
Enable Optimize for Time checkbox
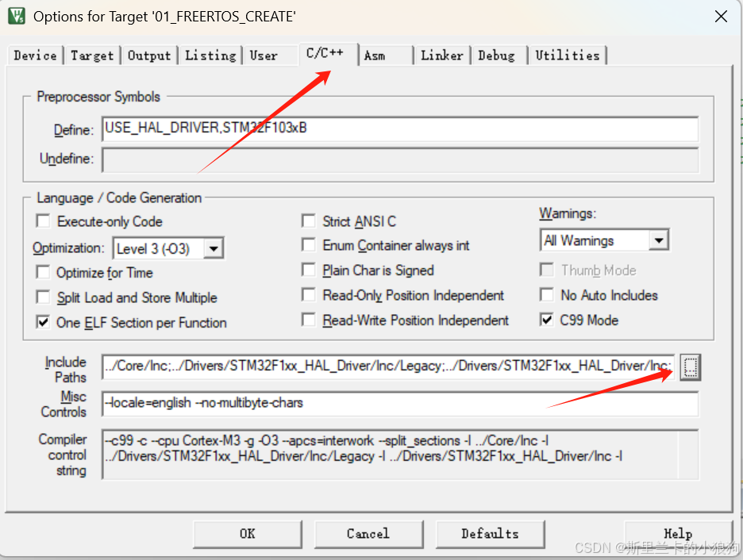coord(43,272)
